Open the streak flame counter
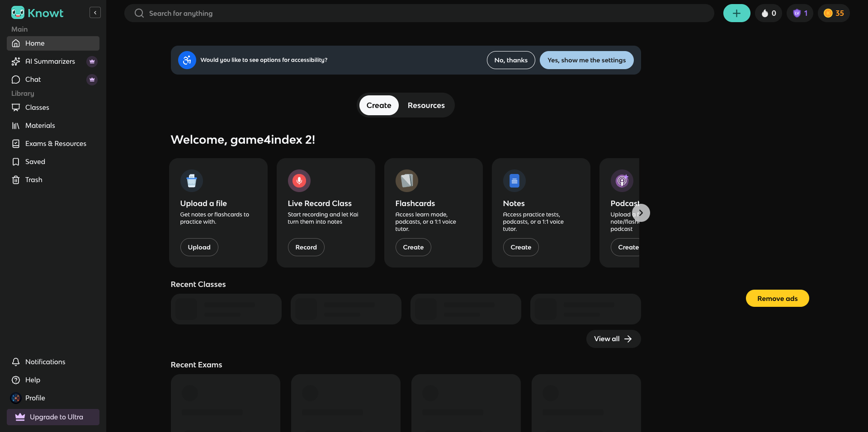 (x=769, y=13)
